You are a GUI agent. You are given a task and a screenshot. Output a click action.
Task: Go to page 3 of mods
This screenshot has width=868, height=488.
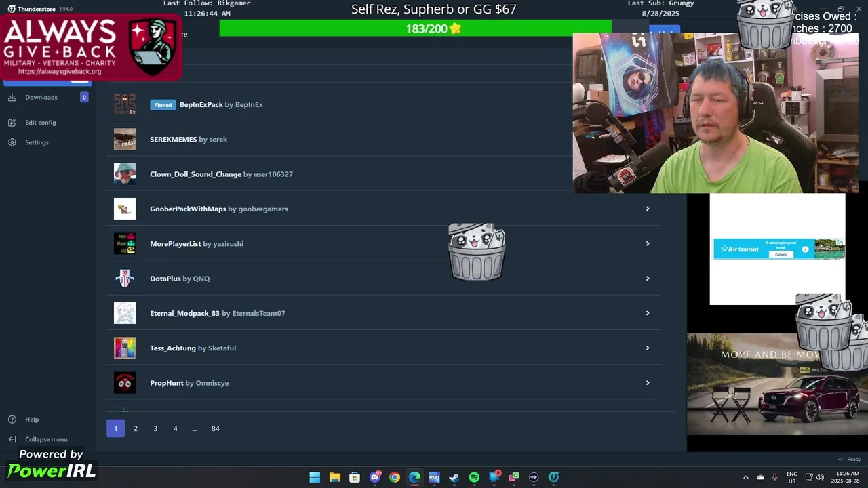pyautogui.click(x=155, y=428)
